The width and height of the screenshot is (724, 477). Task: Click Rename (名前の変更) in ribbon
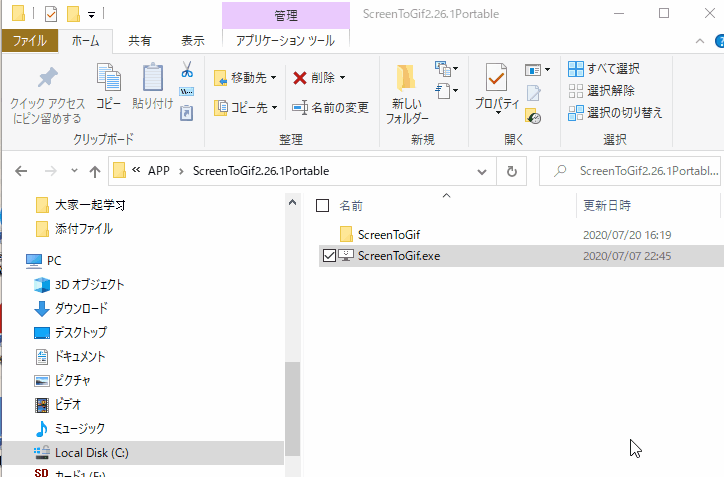(331, 108)
